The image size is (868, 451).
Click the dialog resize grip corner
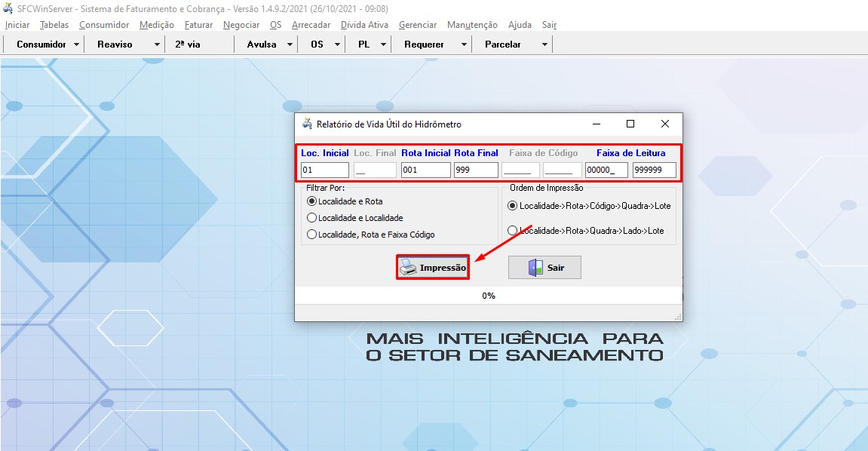pos(677,316)
